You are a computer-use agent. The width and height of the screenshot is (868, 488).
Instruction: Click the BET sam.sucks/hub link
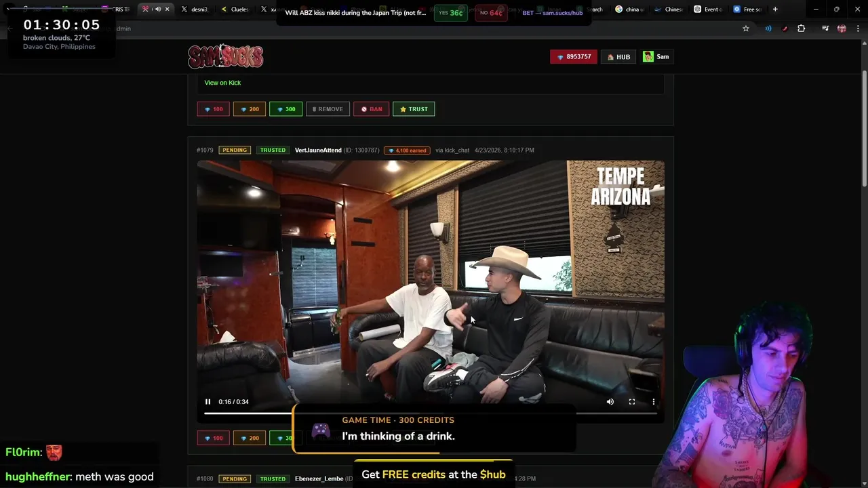553,13
